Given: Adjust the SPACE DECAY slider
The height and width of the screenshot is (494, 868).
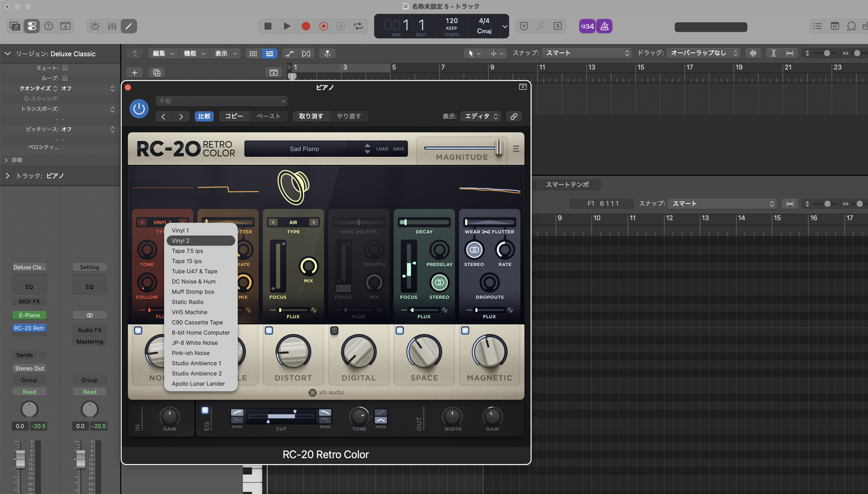Looking at the screenshot, I should [424, 222].
